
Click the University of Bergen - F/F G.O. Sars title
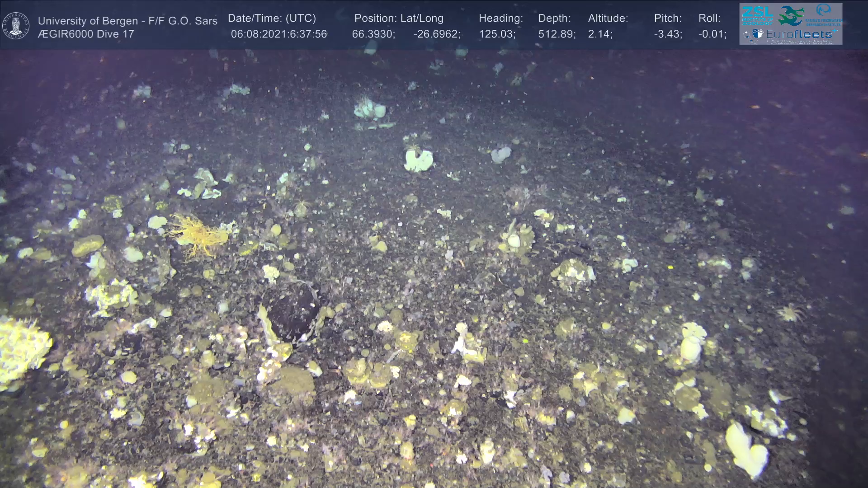click(x=127, y=21)
